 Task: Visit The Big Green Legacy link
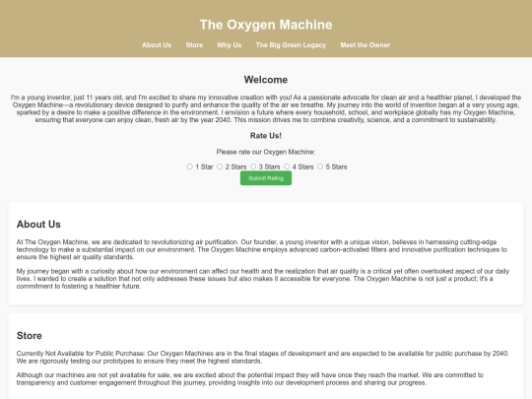coord(291,45)
